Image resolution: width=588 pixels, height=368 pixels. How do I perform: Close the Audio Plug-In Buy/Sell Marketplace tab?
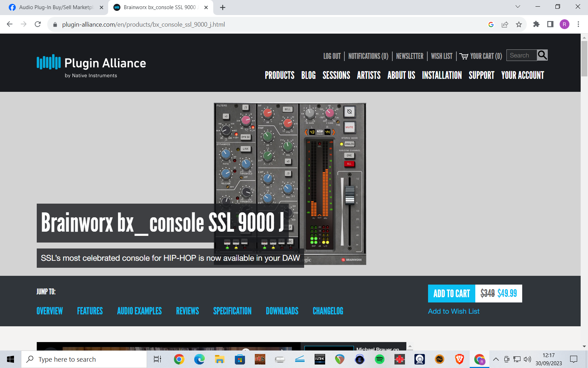(x=101, y=7)
